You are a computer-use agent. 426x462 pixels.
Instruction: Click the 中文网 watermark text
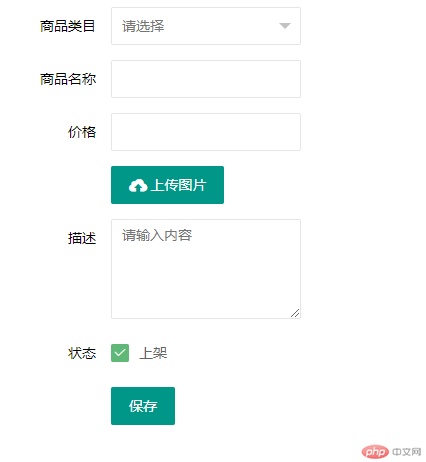407,452
